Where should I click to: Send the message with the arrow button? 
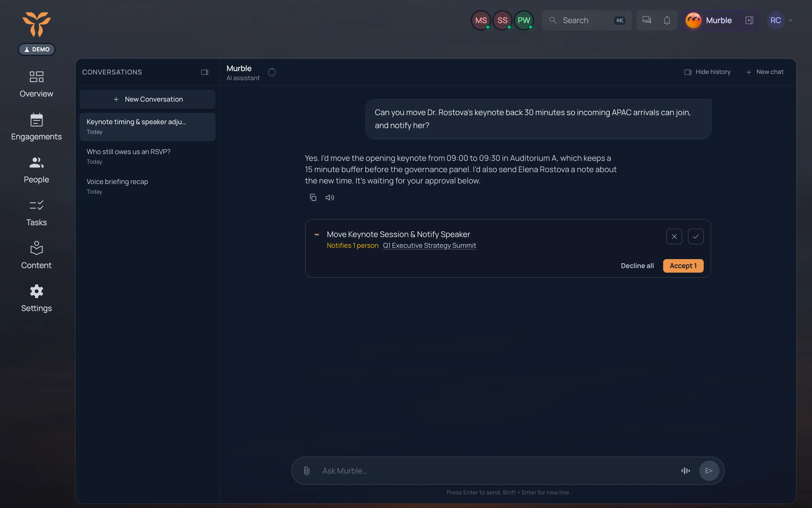point(709,471)
